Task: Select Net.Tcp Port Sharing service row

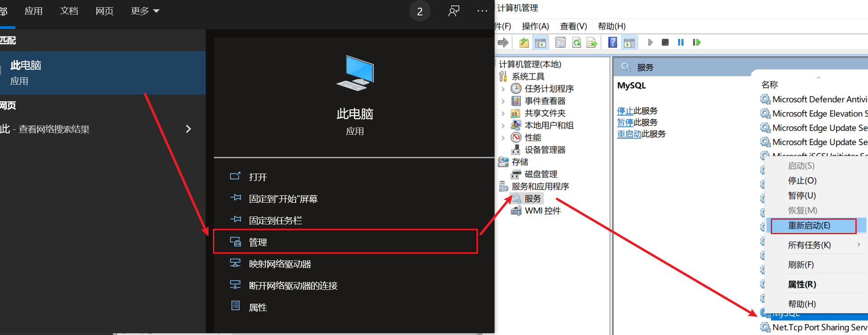Action: coord(814,327)
